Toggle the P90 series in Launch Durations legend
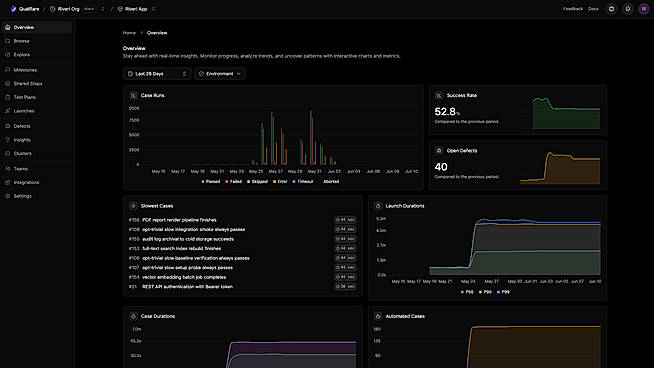 click(485, 292)
